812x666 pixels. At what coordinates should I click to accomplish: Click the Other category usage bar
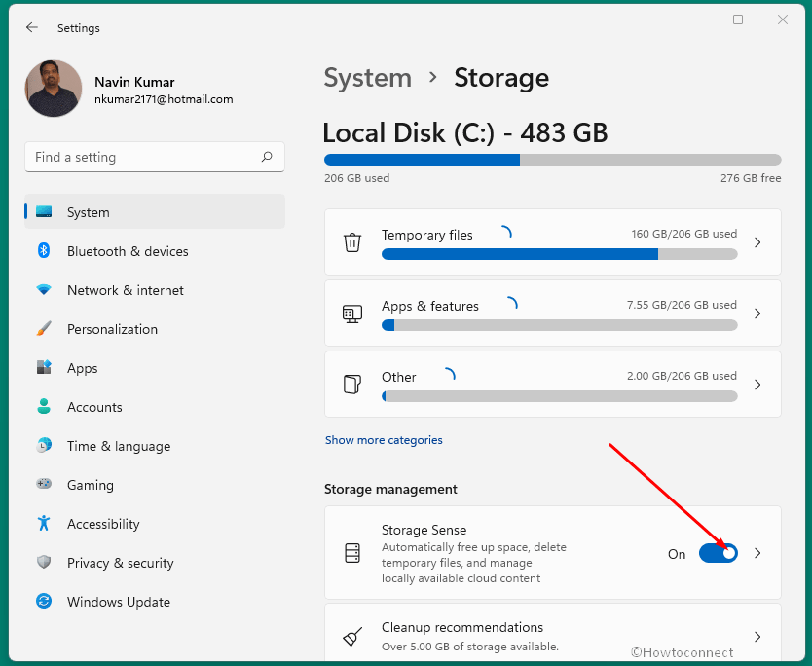(559, 396)
